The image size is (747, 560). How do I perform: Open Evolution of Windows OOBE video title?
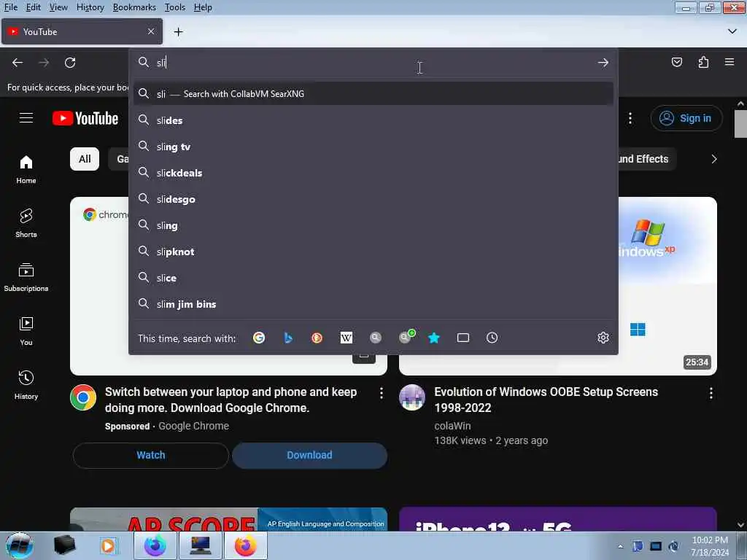[546, 400]
